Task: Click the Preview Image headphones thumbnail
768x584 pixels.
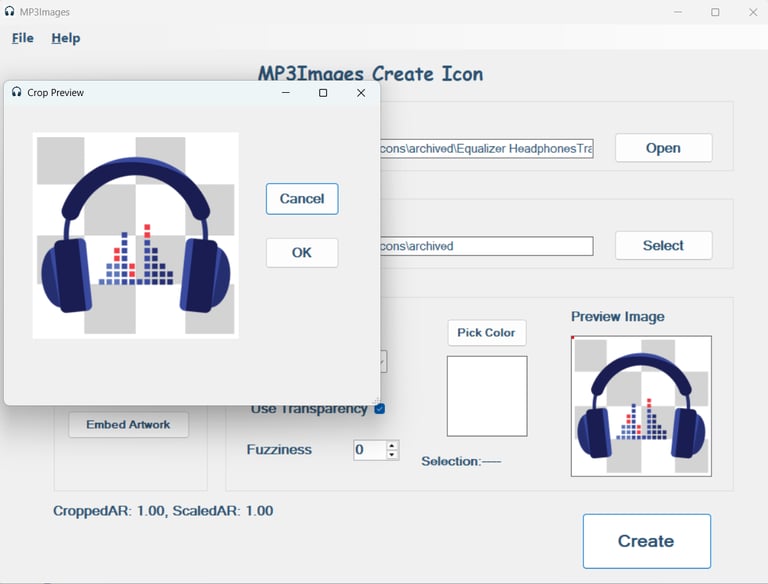Action: coord(641,406)
